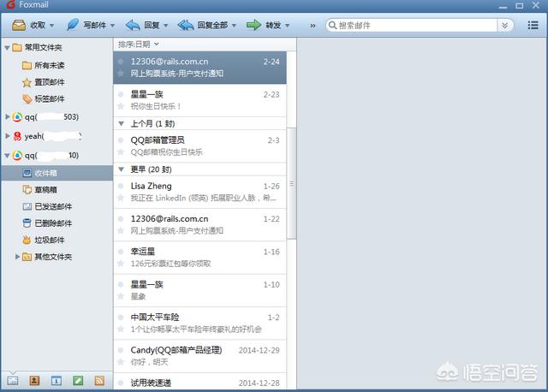Star the 星星一族 2-23 email
Image resolution: width=548 pixels, height=392 pixels.
[x=121, y=106]
